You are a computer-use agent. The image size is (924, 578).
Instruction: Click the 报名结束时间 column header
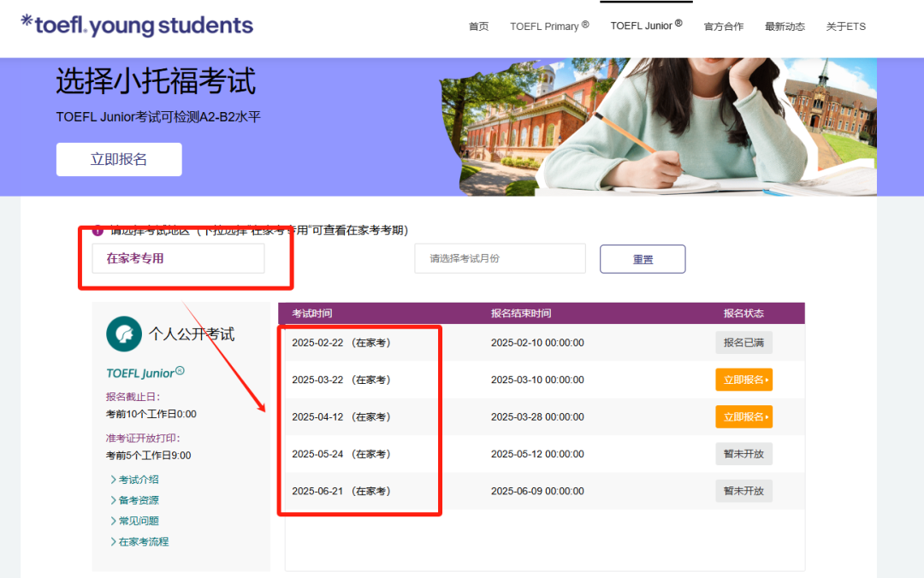pos(521,314)
